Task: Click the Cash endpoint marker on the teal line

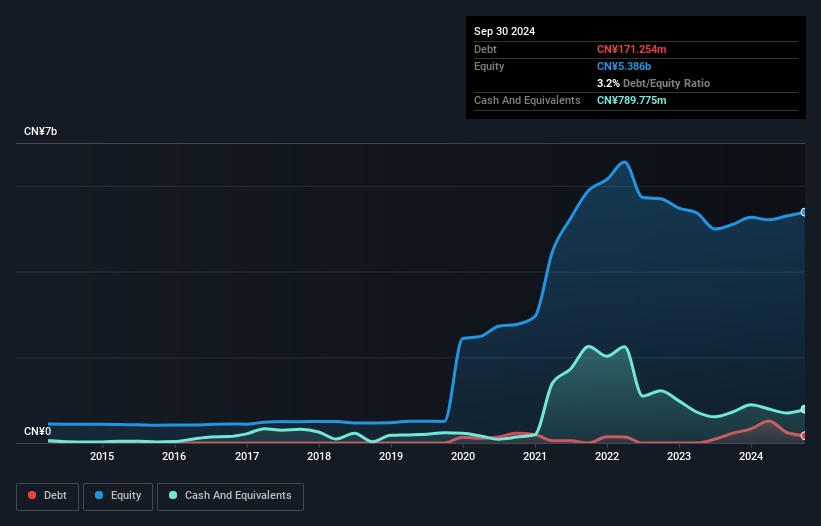Action: 804,409
